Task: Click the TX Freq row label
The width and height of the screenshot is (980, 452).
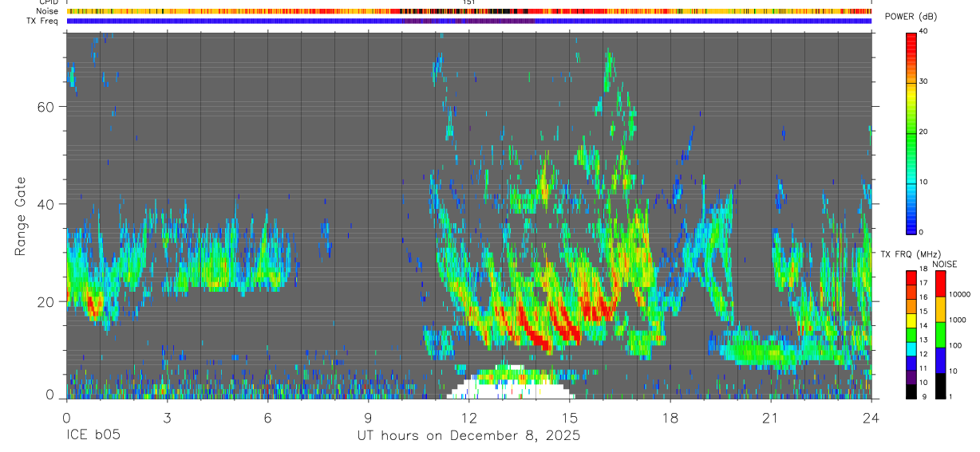Action: tap(42, 21)
